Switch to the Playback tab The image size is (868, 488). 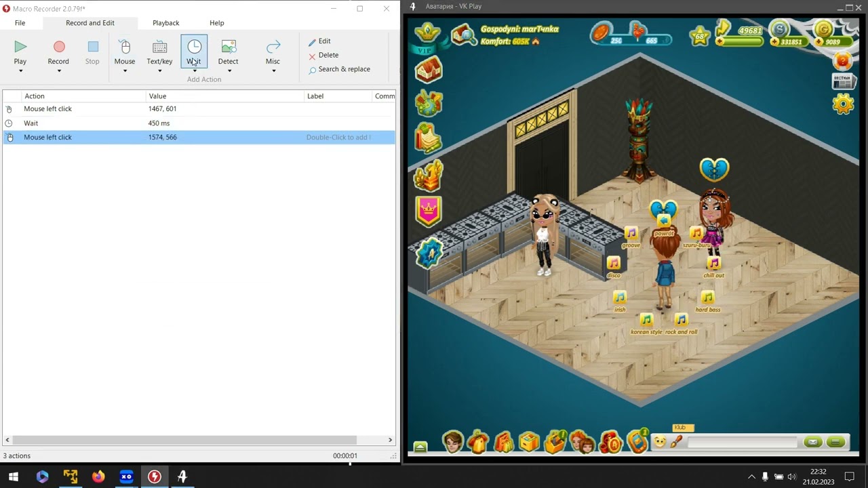[x=166, y=23]
